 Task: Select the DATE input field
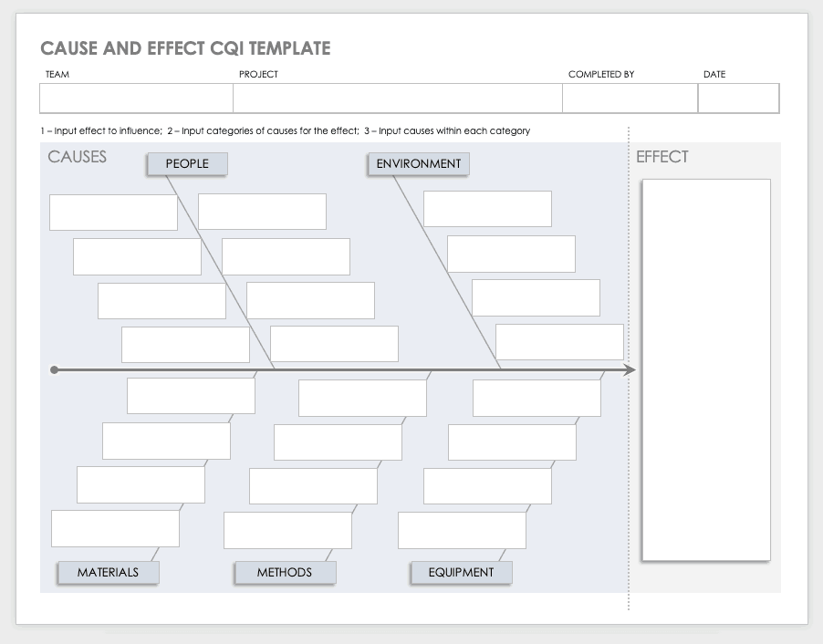click(x=737, y=98)
